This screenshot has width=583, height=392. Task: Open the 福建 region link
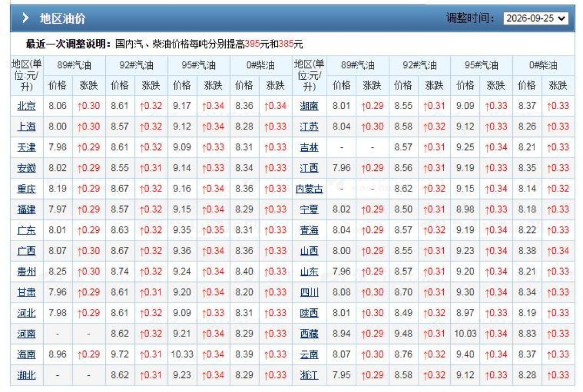[26, 209]
